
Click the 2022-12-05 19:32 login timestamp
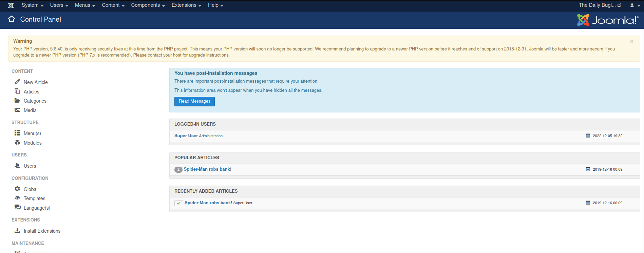click(x=607, y=136)
